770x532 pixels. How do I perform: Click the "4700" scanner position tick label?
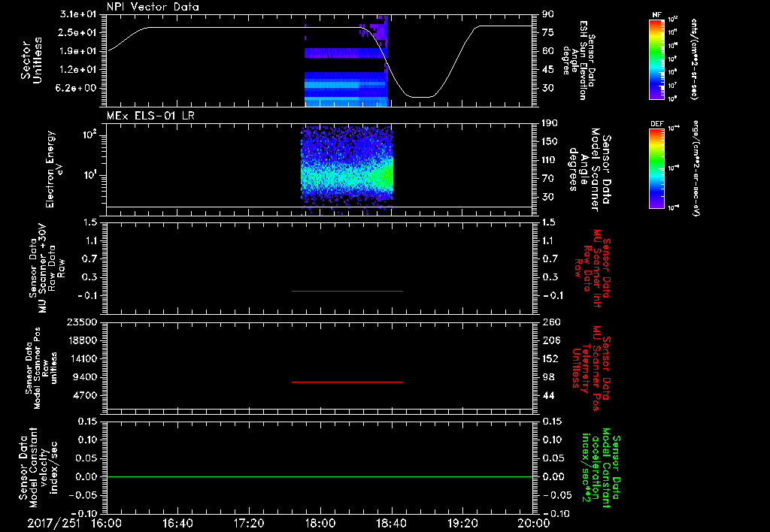pyautogui.click(x=84, y=395)
